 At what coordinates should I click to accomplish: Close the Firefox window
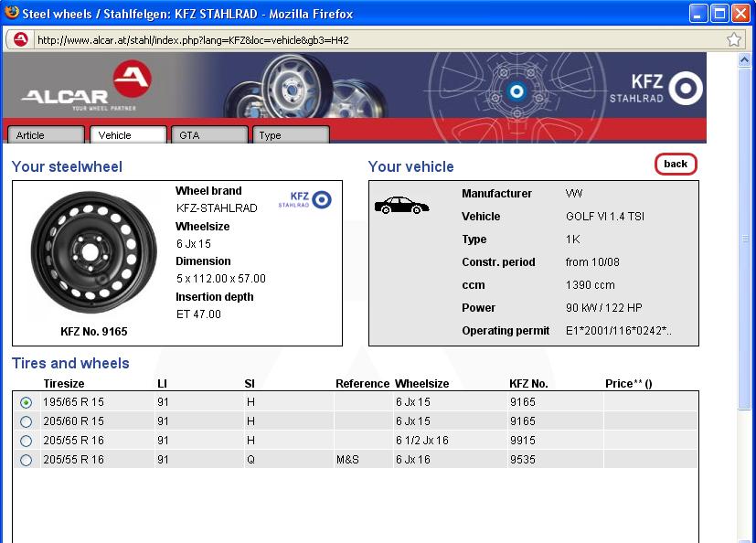[x=740, y=14]
